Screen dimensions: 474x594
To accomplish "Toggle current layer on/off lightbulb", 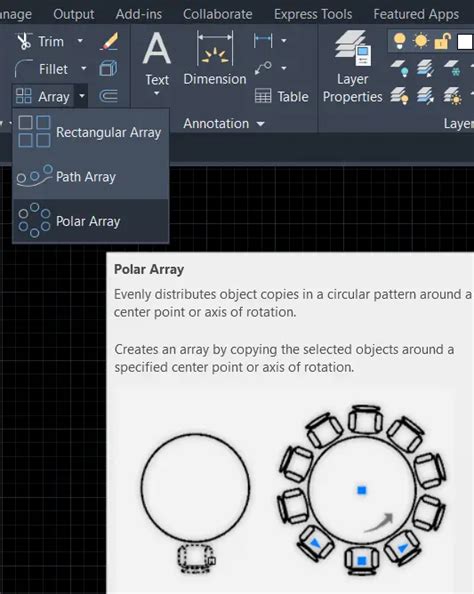I will click(399, 41).
